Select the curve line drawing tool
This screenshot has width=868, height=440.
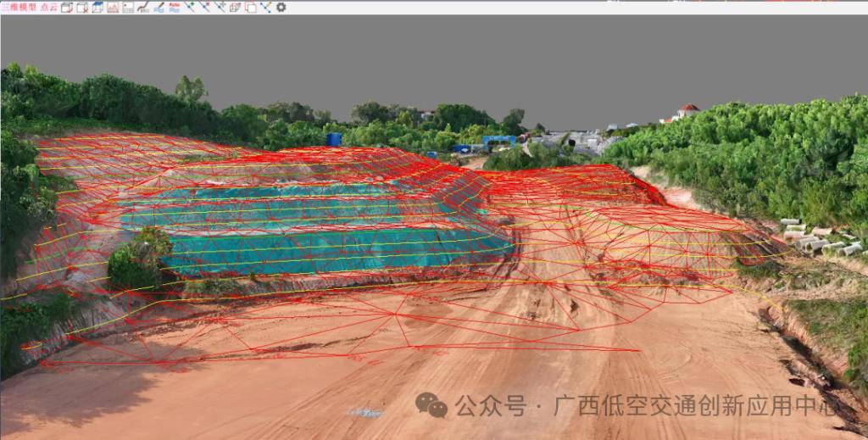click(143, 7)
